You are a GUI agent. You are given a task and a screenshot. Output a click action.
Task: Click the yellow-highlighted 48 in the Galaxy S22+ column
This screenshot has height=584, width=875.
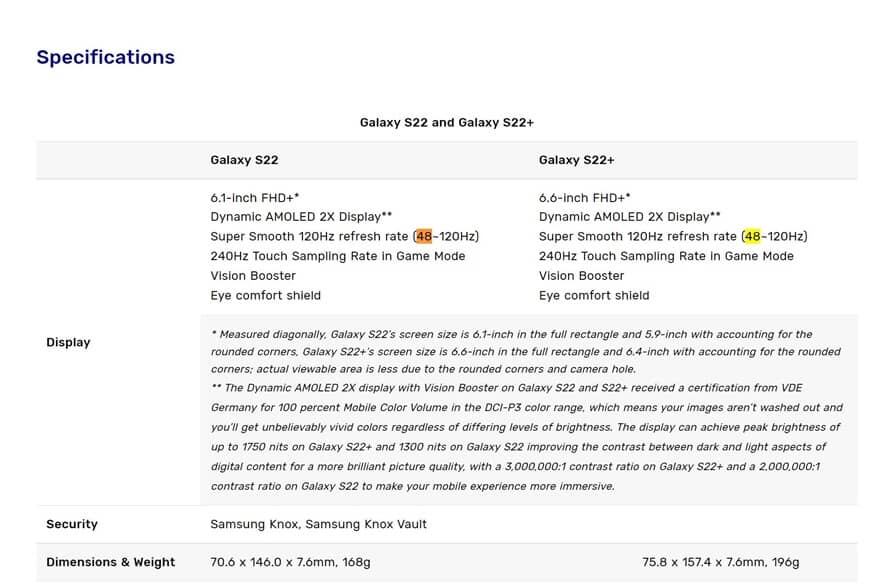point(752,237)
